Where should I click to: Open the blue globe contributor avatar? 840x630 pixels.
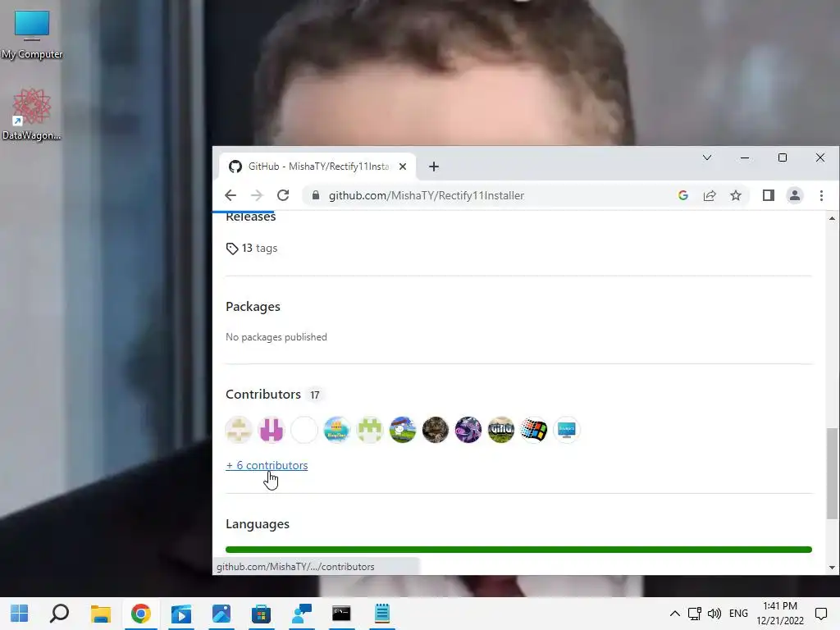[x=337, y=430]
